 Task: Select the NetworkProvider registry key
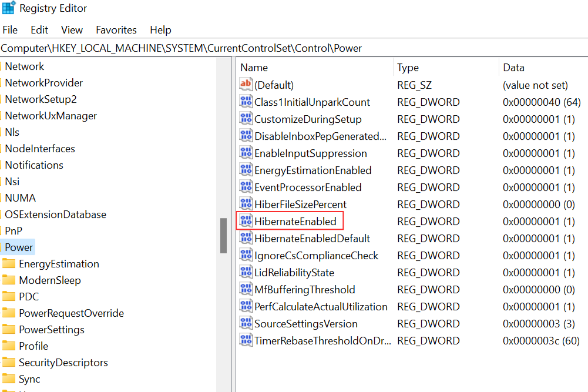[43, 83]
